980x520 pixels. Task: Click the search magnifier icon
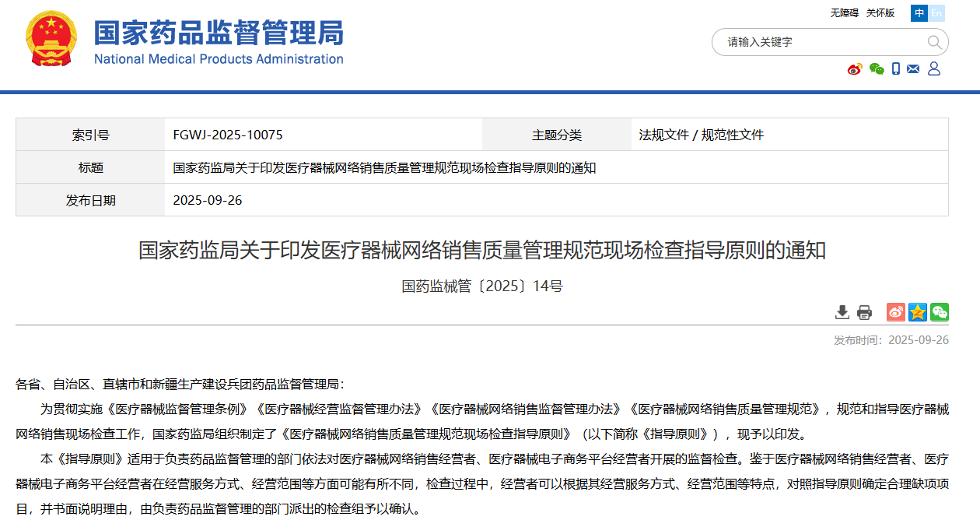(934, 42)
